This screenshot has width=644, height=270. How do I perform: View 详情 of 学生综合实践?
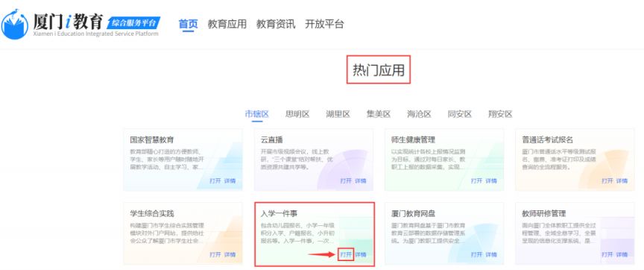(230, 255)
